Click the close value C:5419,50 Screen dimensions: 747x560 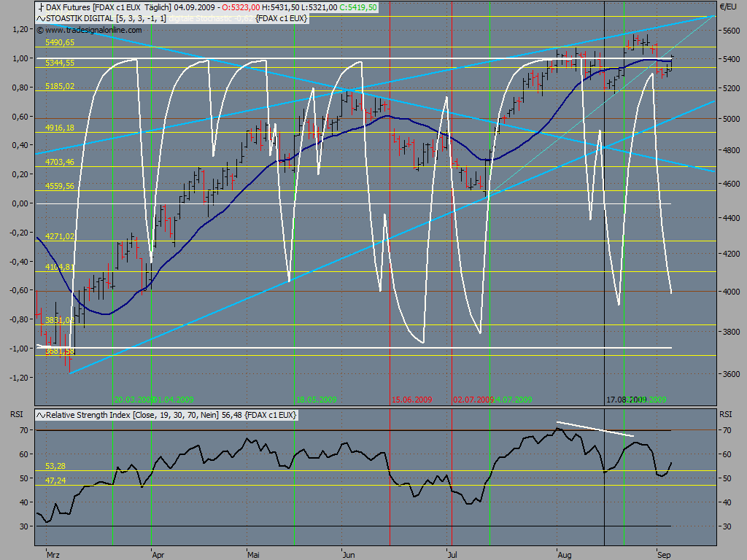click(x=358, y=7)
